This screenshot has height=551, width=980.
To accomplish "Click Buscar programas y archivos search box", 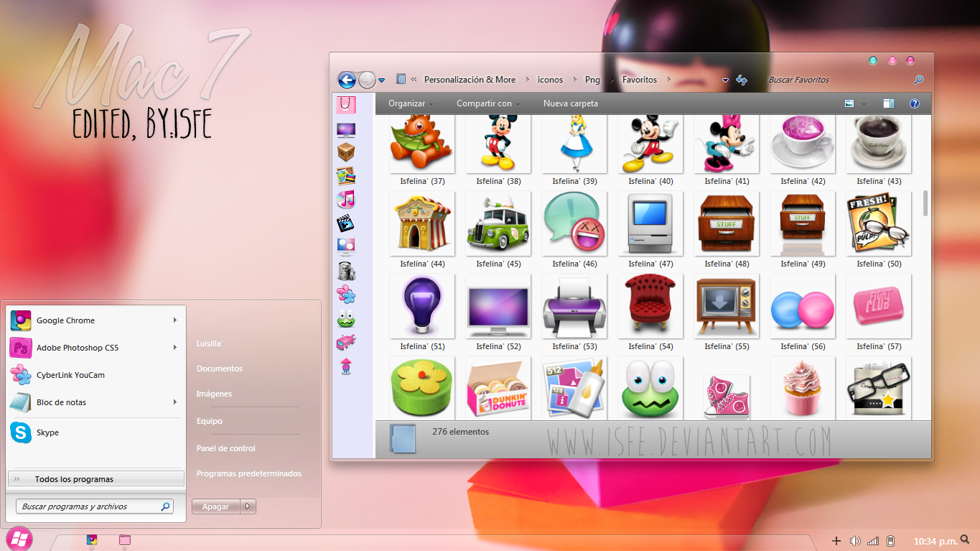I will pyautogui.click(x=94, y=506).
